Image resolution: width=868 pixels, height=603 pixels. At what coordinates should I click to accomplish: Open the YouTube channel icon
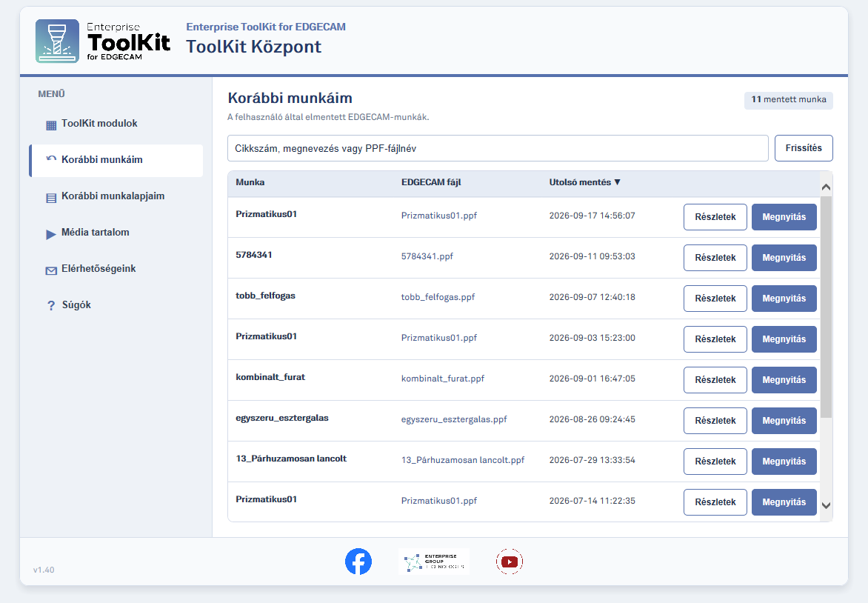pyautogui.click(x=510, y=562)
